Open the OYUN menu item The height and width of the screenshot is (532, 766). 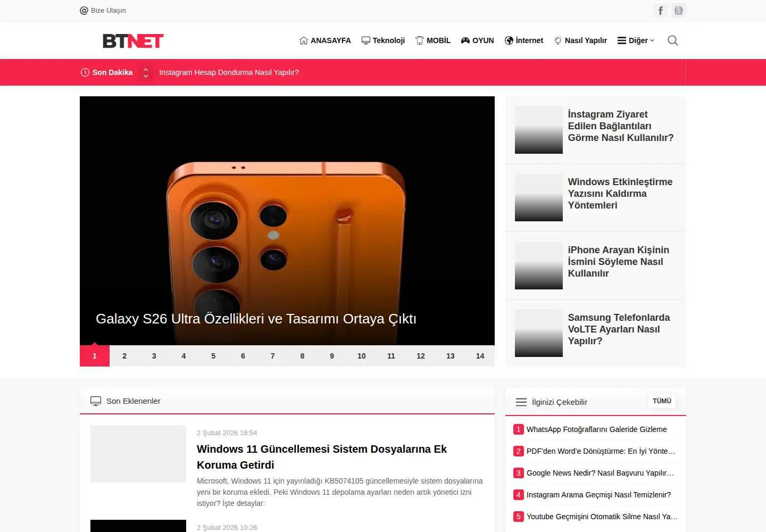[477, 40]
